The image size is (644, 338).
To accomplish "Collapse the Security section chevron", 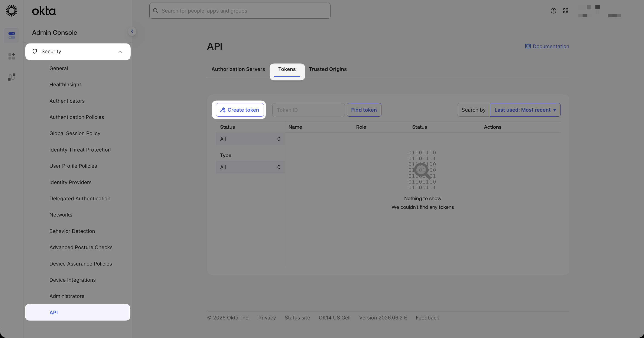I will click(x=120, y=52).
